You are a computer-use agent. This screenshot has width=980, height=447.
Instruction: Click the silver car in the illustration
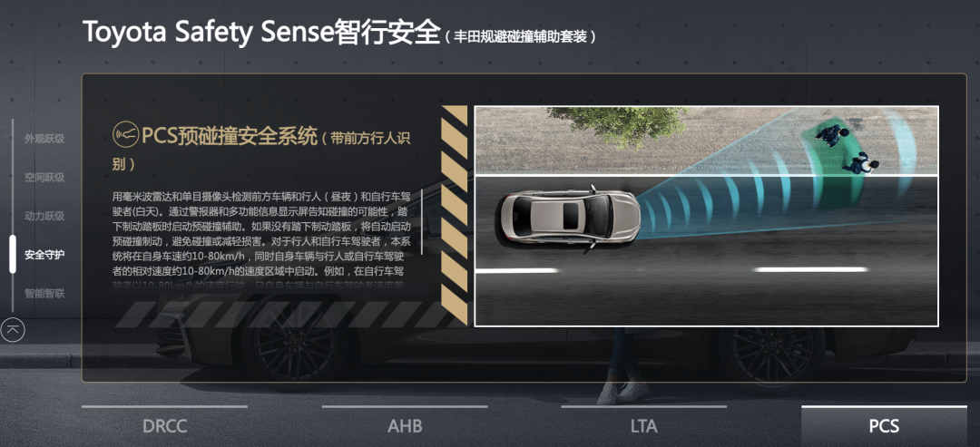click(x=569, y=218)
